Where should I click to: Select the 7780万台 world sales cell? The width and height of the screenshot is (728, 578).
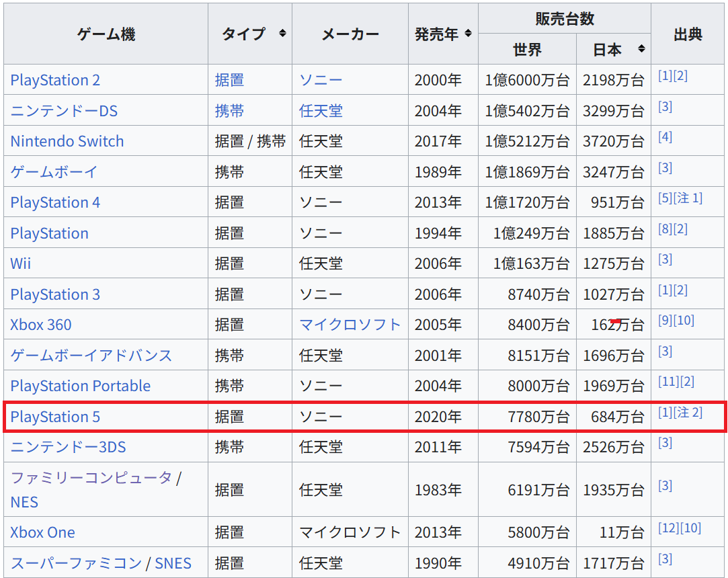coord(528,417)
